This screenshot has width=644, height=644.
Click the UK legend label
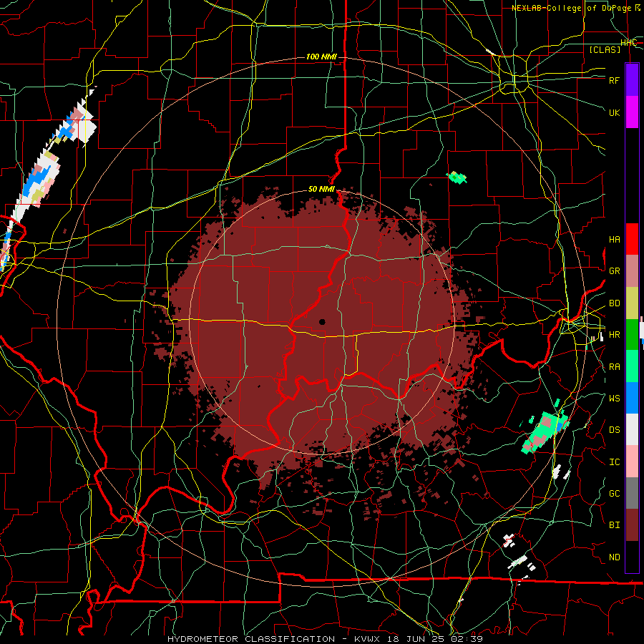614,112
